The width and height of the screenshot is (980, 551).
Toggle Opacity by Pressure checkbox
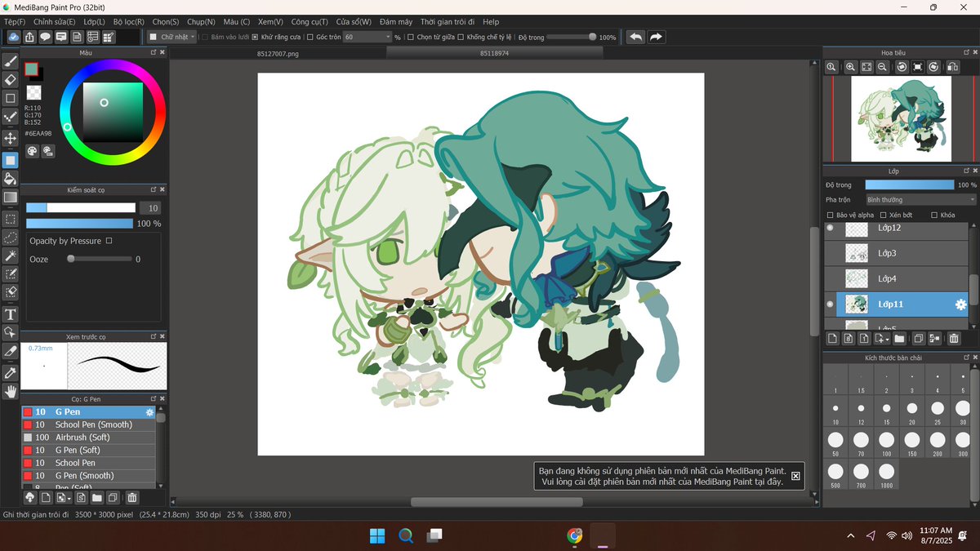coord(109,241)
